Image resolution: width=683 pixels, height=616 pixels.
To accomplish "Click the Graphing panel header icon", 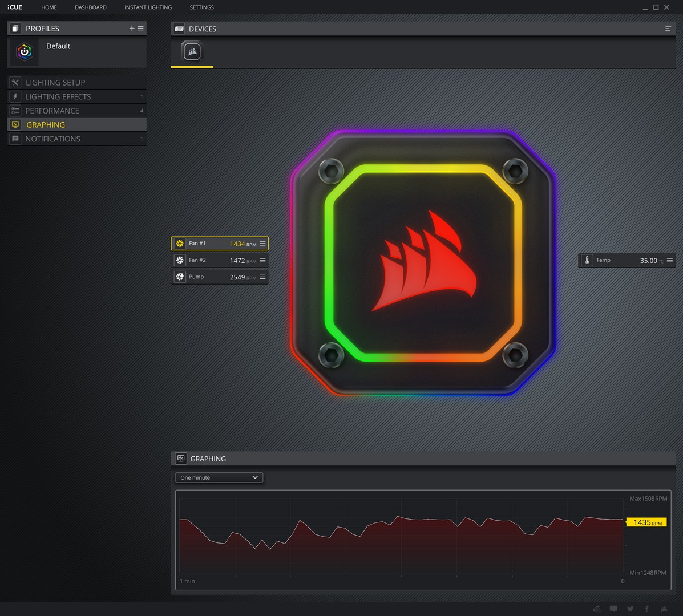I will point(181,459).
